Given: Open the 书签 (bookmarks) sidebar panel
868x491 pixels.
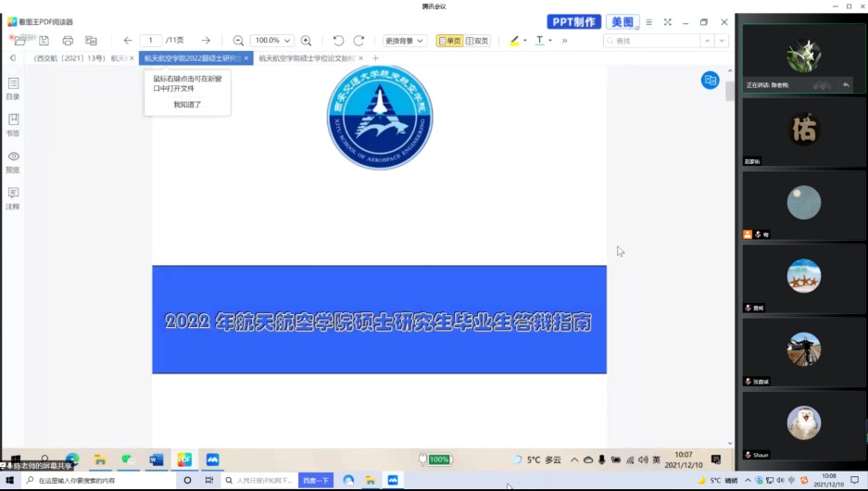Looking at the screenshot, I should click(x=13, y=125).
